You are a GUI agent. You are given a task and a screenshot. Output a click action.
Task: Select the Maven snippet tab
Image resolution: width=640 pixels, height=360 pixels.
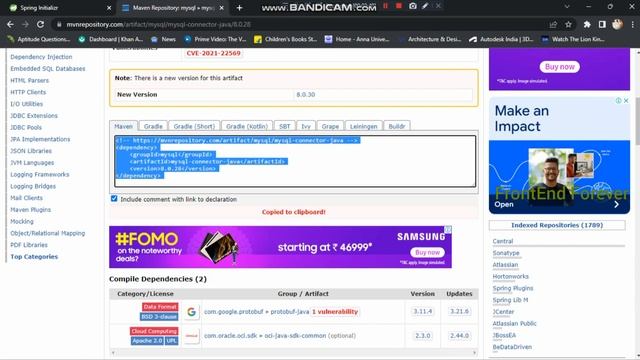coord(123,127)
